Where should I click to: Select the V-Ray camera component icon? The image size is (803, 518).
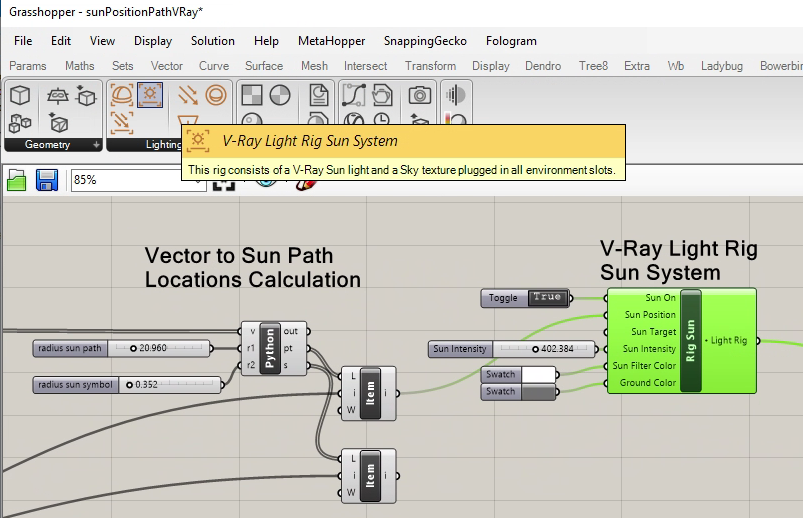pos(419,95)
